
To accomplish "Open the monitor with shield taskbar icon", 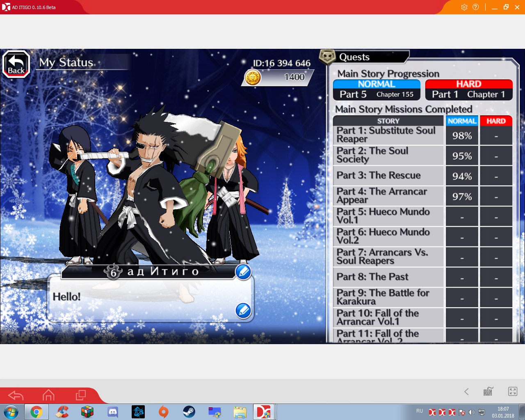I will [215, 412].
